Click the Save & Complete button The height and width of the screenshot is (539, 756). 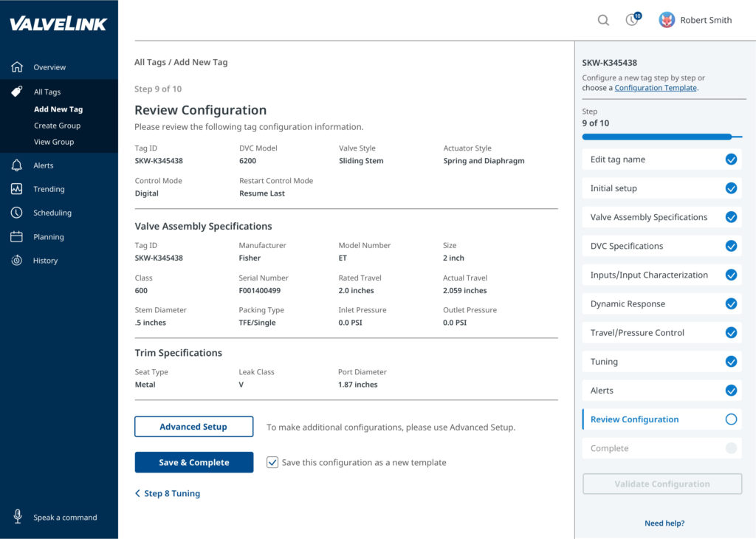[x=194, y=462]
